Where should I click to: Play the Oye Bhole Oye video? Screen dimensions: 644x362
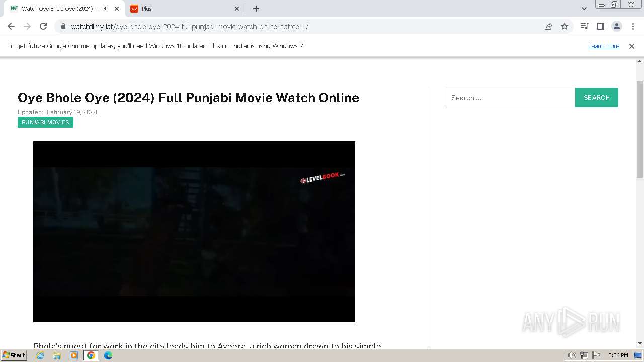click(x=194, y=232)
